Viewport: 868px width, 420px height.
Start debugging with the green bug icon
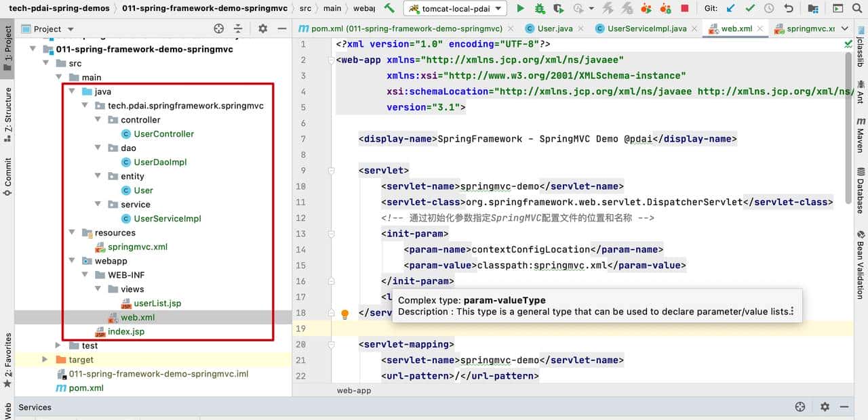tap(539, 9)
